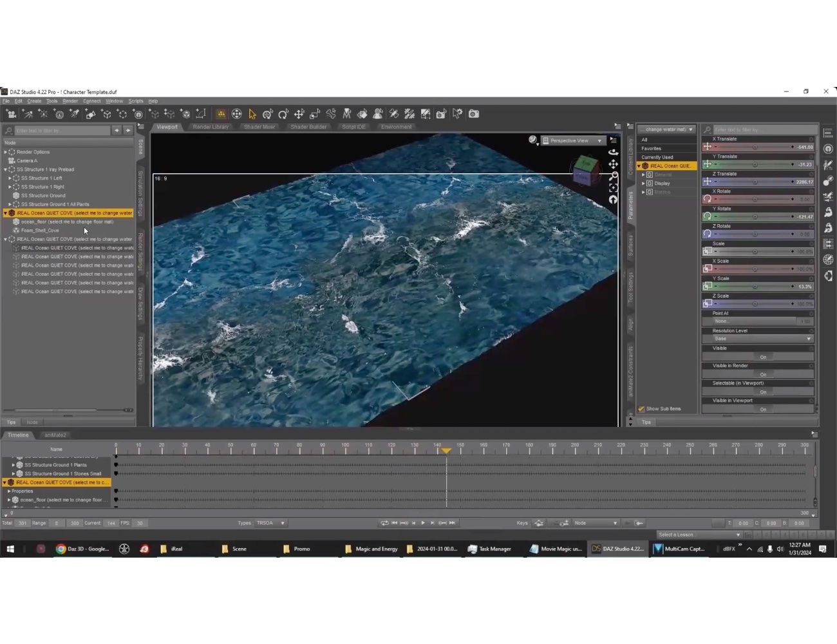This screenshot has width=837, height=644.
Task: Select the Rotate tool icon in toolbar
Action: click(283, 114)
